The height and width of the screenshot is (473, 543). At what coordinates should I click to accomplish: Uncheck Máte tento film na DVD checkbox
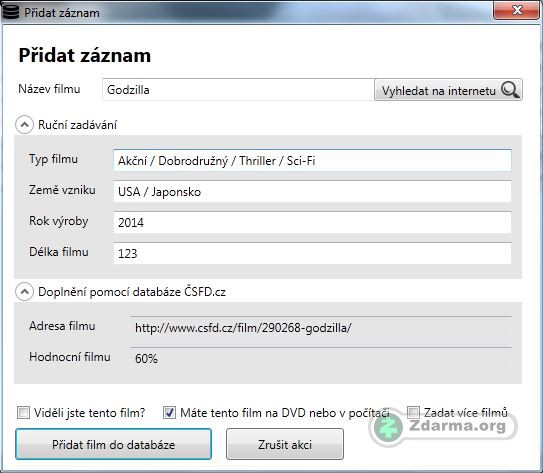[169, 412]
